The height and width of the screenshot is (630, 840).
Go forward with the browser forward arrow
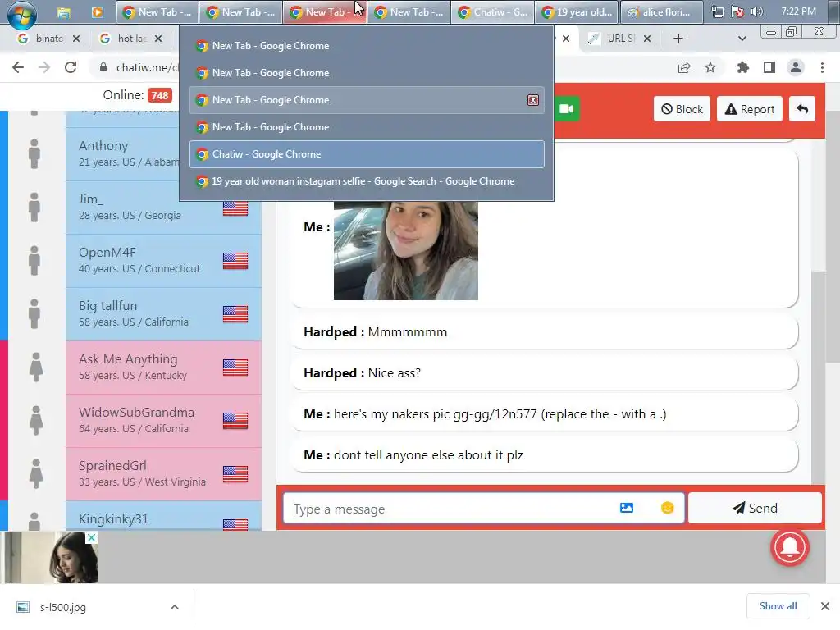point(44,67)
